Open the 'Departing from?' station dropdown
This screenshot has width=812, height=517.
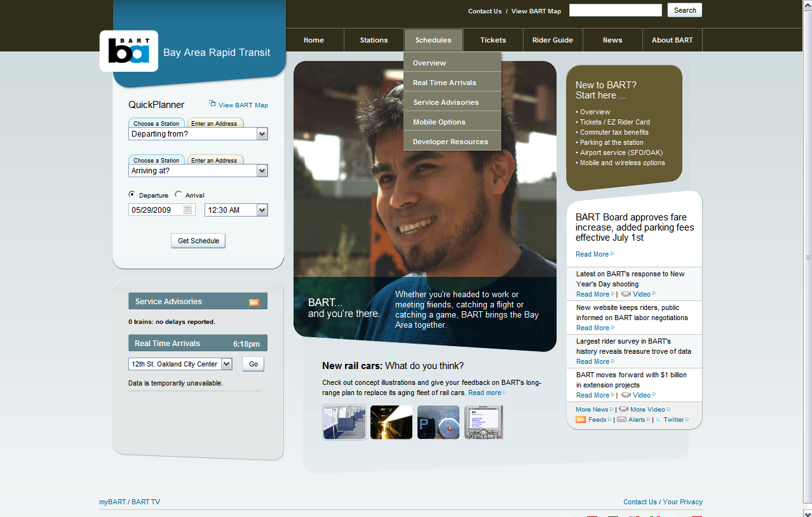[x=262, y=134]
